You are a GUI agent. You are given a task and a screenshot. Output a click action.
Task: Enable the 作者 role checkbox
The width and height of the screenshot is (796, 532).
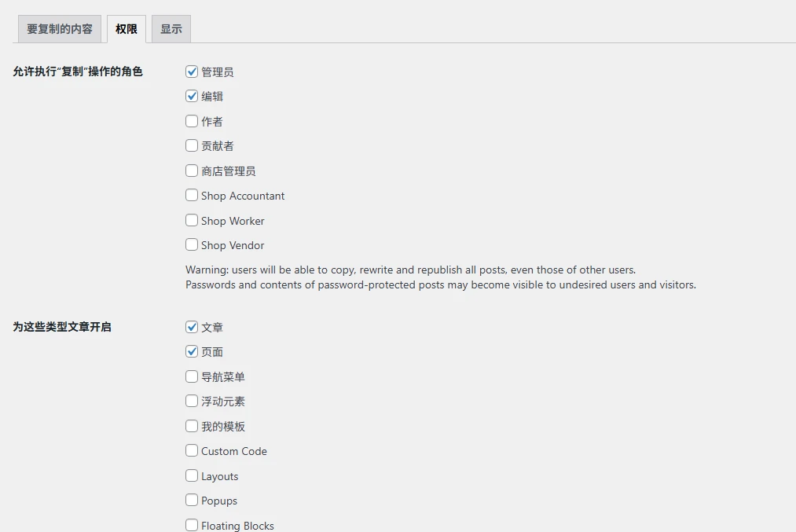tap(192, 121)
